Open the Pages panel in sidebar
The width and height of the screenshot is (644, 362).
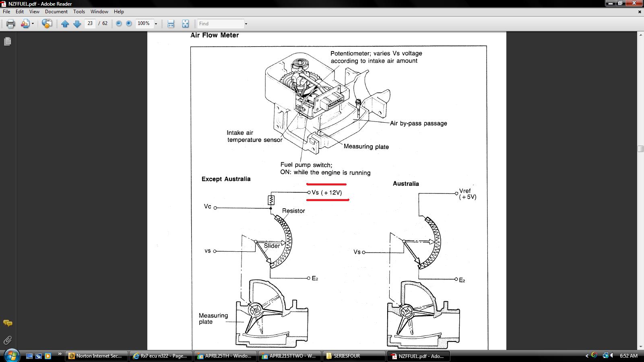[x=8, y=41]
